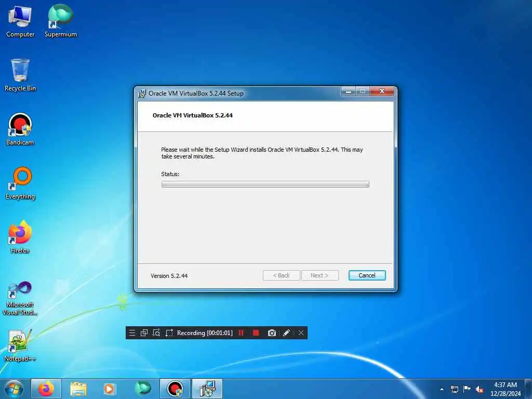Select the Everything desktop shortcut

[20, 183]
